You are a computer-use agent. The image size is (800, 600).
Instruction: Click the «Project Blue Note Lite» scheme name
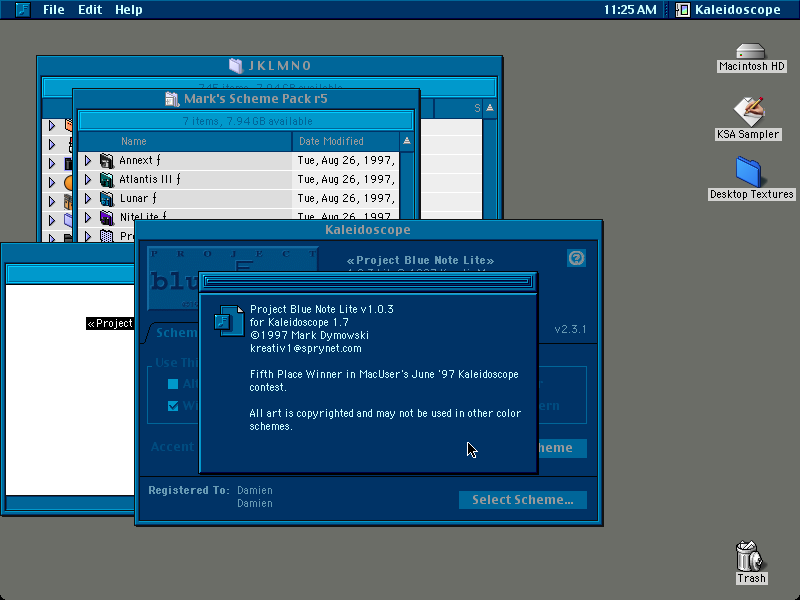tap(420, 261)
